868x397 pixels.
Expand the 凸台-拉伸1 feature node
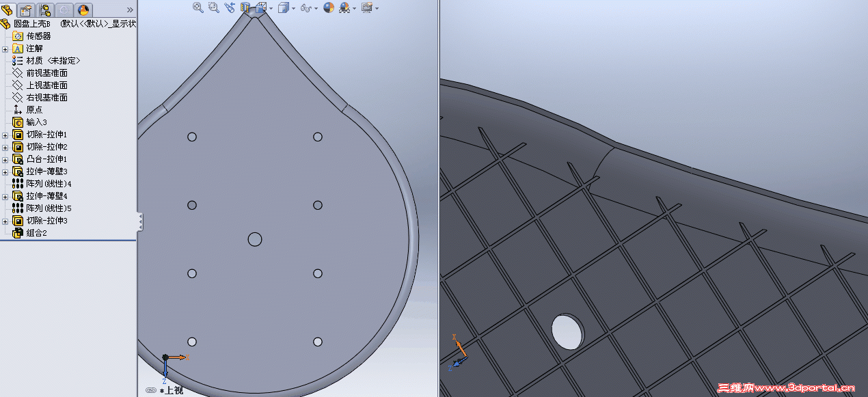point(5,159)
